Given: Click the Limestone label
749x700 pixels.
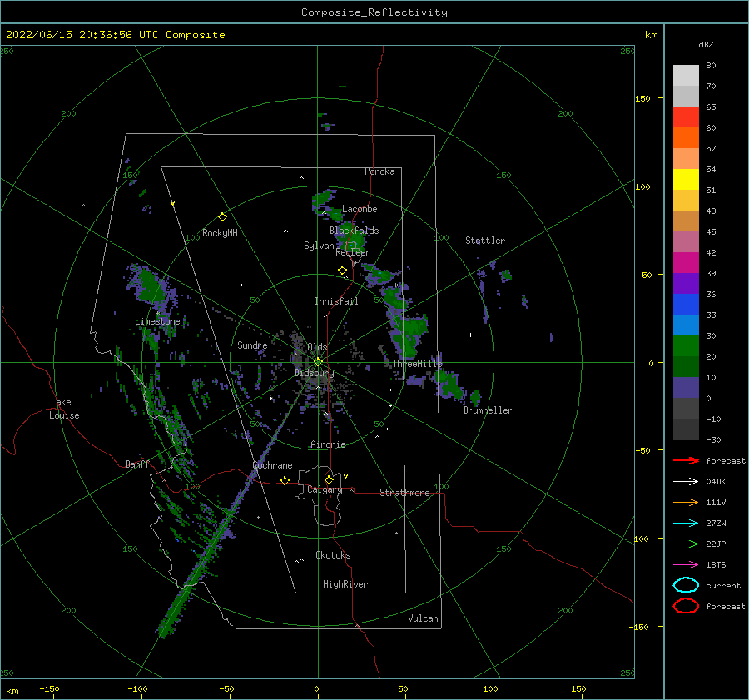Looking at the screenshot, I should pos(157,321).
